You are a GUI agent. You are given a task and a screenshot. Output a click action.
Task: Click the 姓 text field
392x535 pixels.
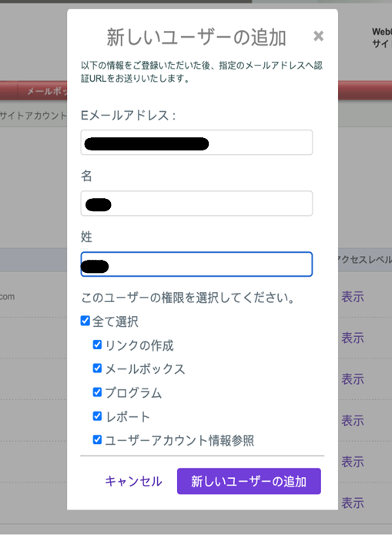[x=196, y=264]
